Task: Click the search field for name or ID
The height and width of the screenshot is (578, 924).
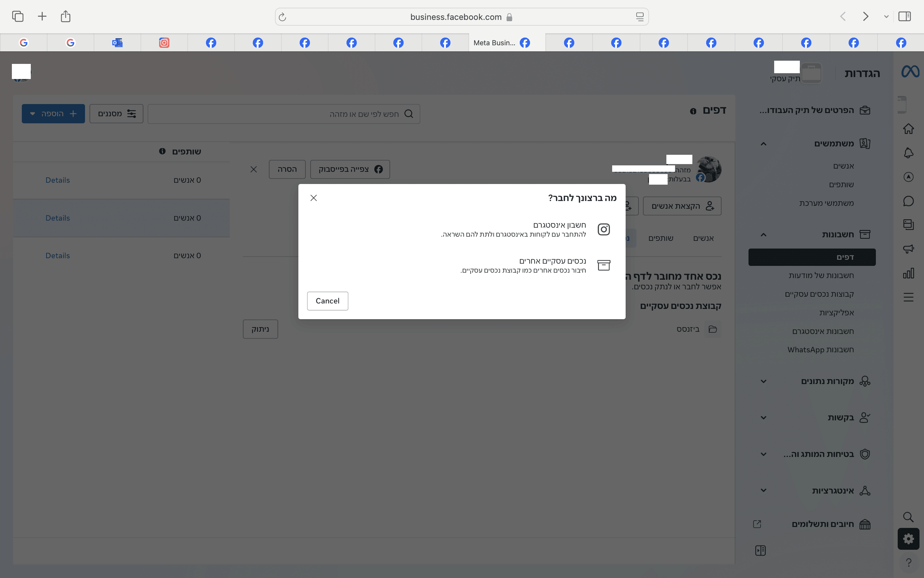Action: pos(284,114)
